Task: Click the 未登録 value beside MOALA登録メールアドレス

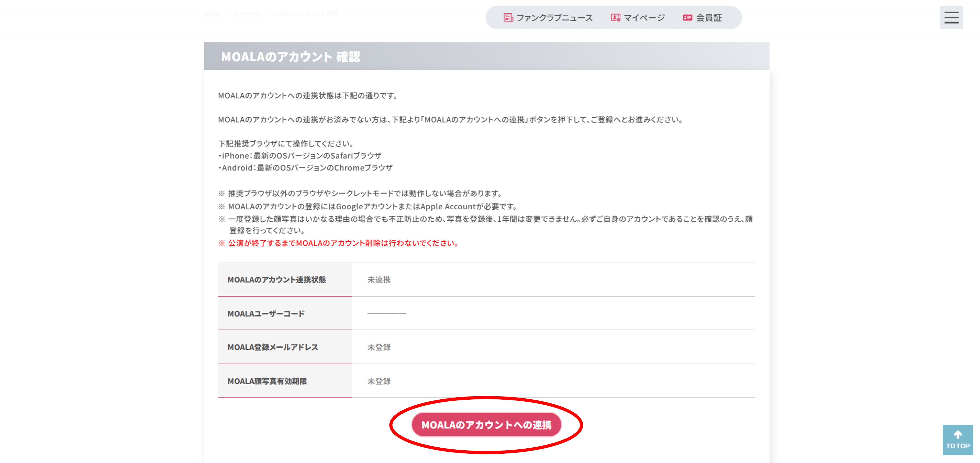Action: 379,347
